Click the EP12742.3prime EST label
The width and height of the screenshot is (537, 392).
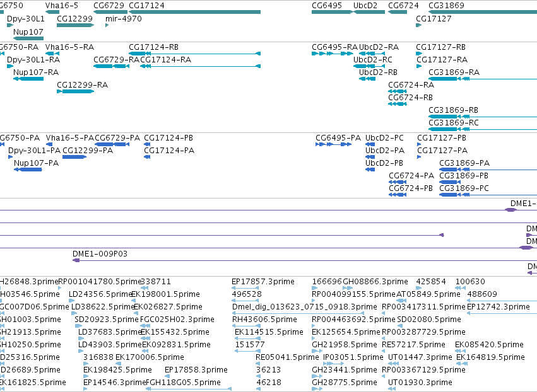click(499, 307)
